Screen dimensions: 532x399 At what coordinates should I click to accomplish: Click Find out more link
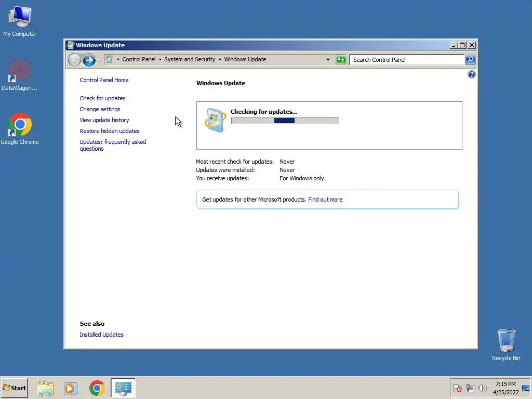click(x=325, y=199)
